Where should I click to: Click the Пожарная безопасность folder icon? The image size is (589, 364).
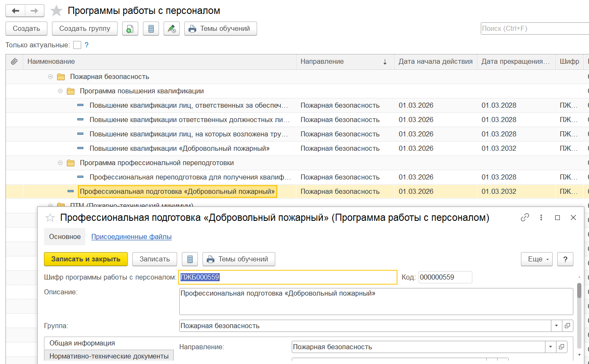tap(61, 77)
